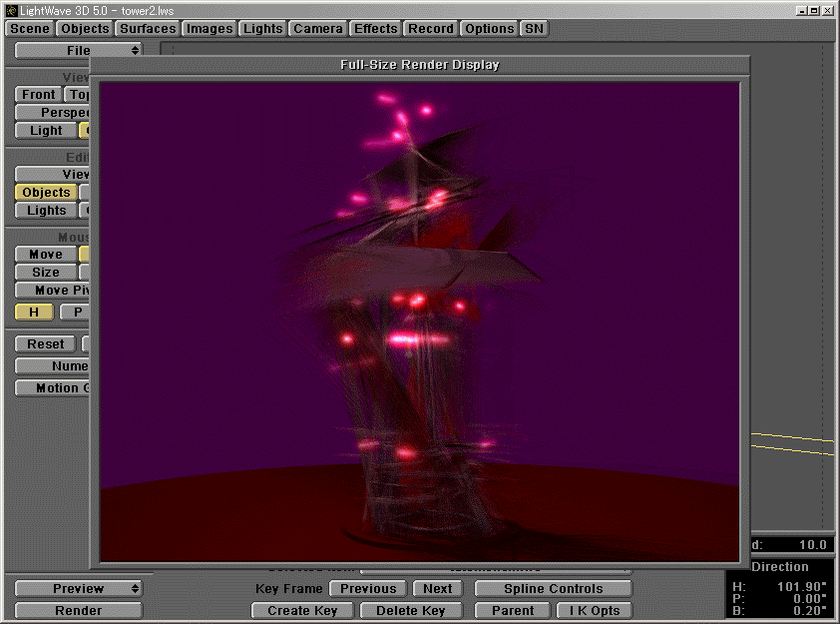The width and height of the screenshot is (840, 624).
Task: Select the Move tool
Action: tap(44, 254)
